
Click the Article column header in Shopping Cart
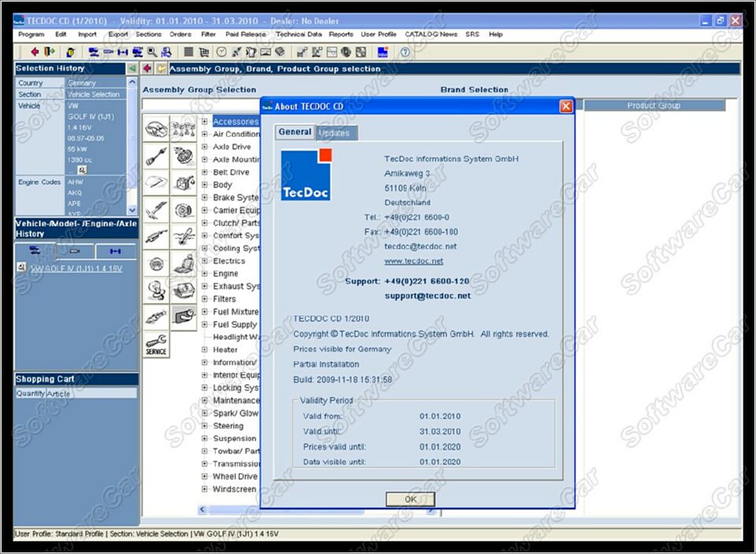pyautogui.click(x=91, y=393)
